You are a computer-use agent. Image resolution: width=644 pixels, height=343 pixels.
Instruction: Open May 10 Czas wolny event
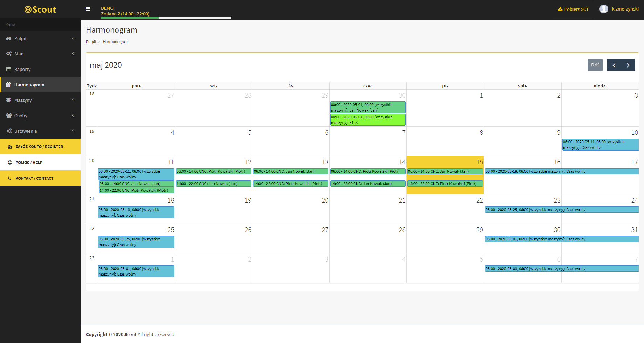tap(600, 145)
